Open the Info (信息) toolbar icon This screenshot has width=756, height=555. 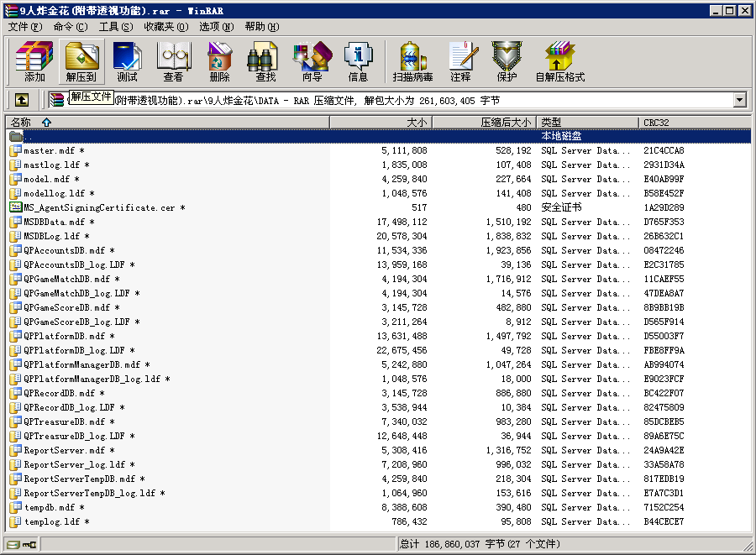(x=358, y=61)
